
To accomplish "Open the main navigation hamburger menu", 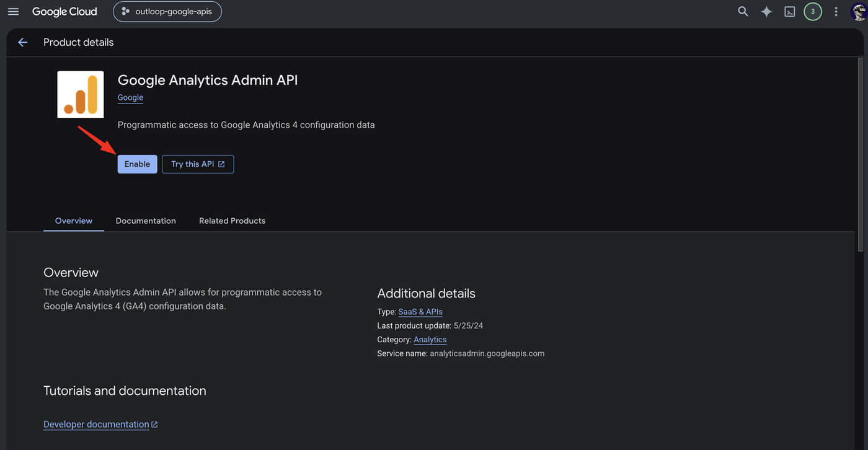I will tap(13, 12).
